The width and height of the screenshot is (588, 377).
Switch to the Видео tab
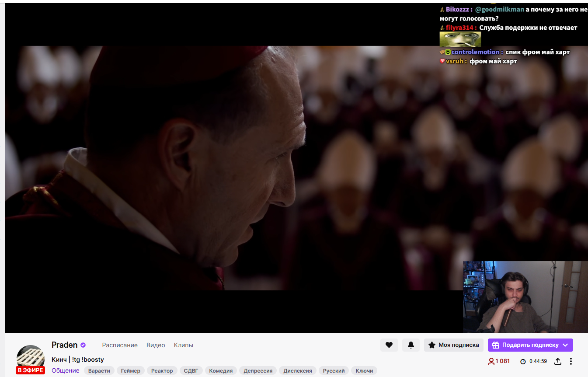[156, 345]
